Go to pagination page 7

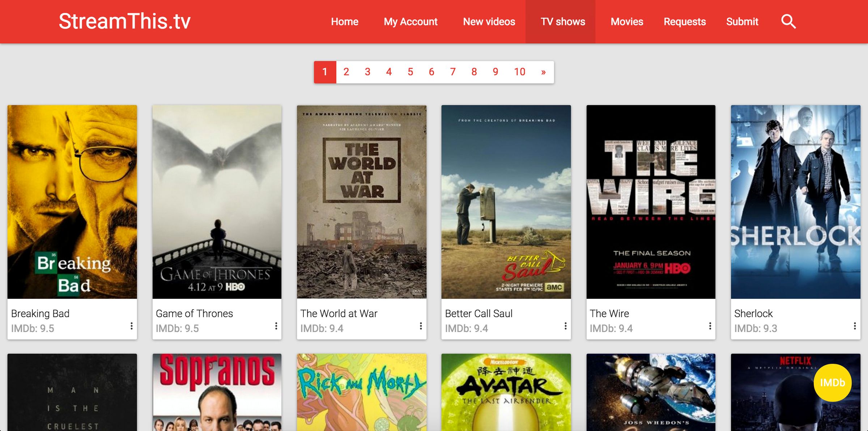click(453, 72)
